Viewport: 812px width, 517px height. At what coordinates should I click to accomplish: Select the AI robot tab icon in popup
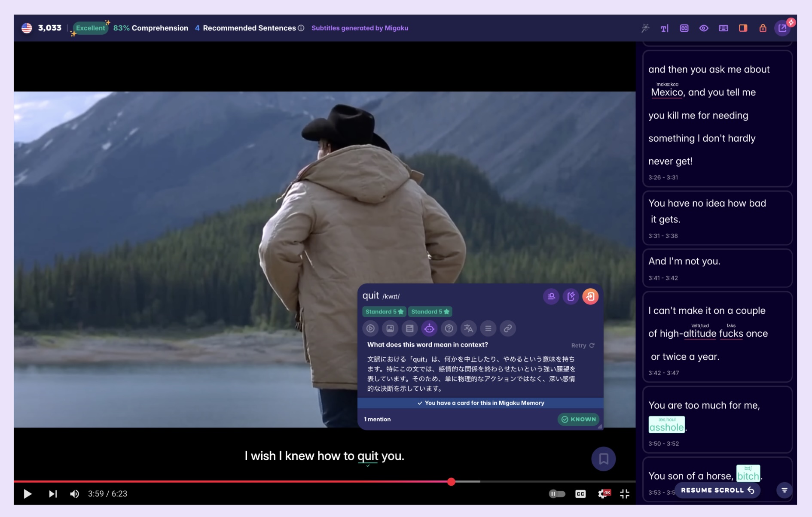point(429,328)
